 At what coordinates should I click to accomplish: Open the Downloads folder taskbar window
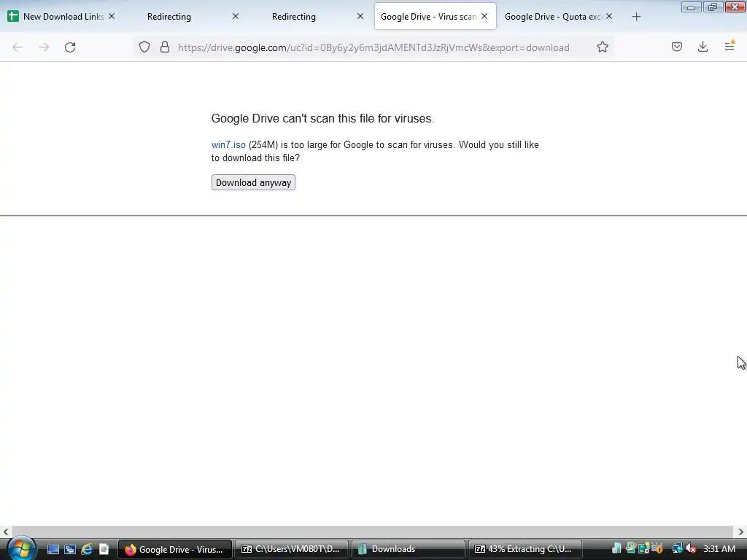(x=409, y=550)
